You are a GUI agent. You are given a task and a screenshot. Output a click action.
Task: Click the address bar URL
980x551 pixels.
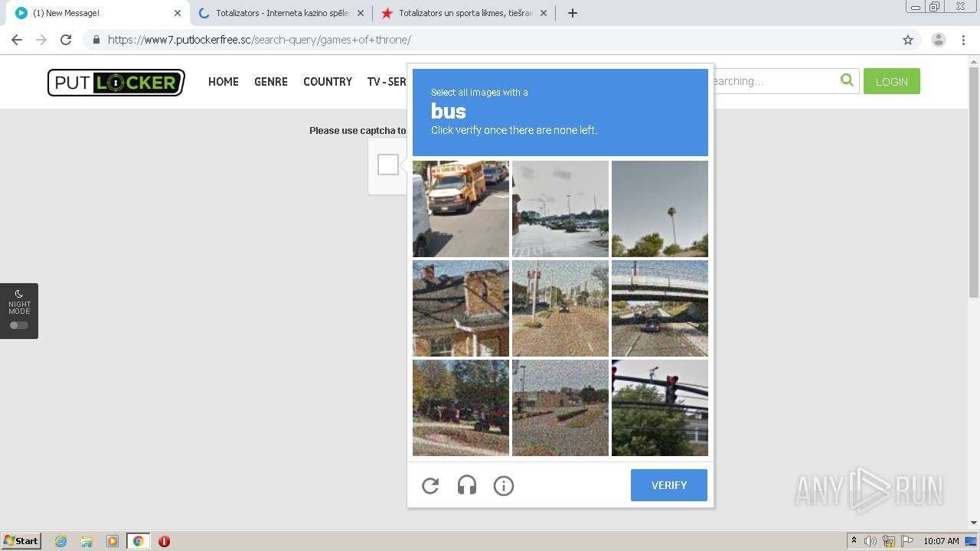pyautogui.click(x=259, y=40)
